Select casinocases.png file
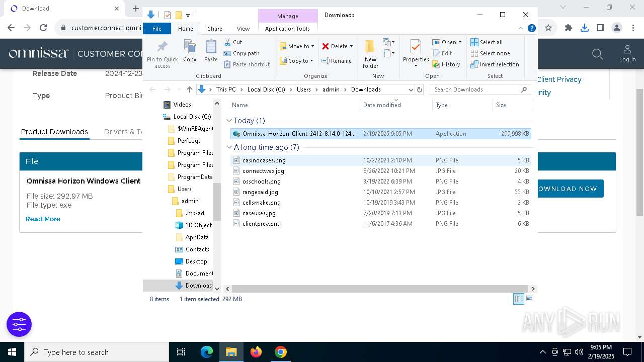Image resolution: width=644 pixels, height=362 pixels. tap(381, 160)
